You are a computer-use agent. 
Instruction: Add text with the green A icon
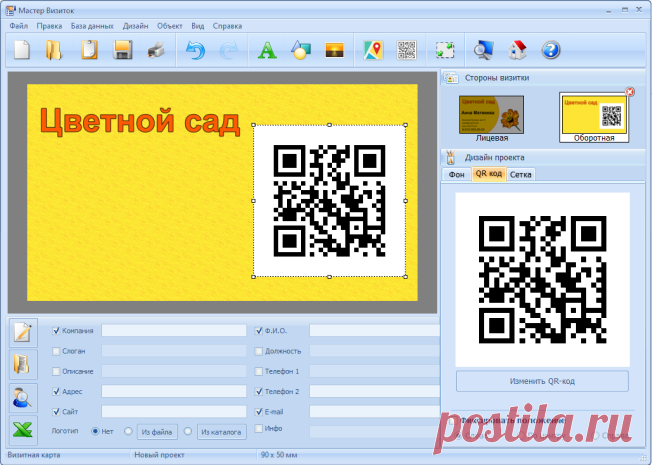(x=267, y=49)
